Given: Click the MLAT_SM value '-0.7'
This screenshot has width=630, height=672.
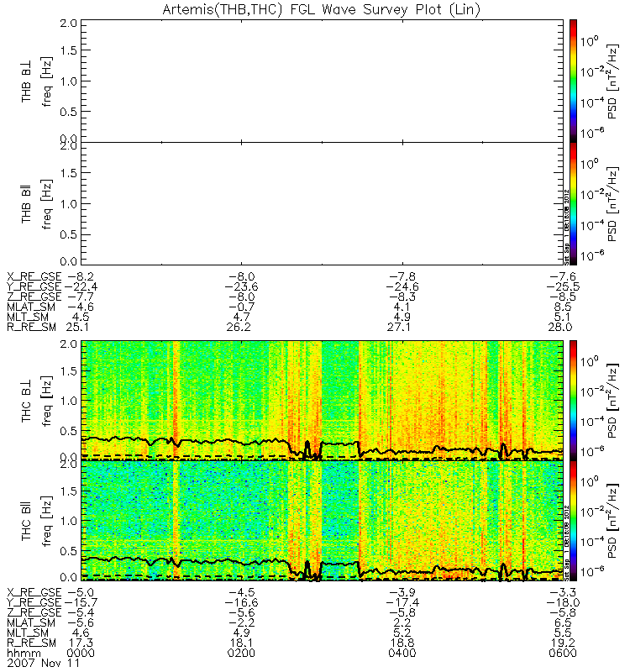Looking at the screenshot, I should [x=241, y=307].
